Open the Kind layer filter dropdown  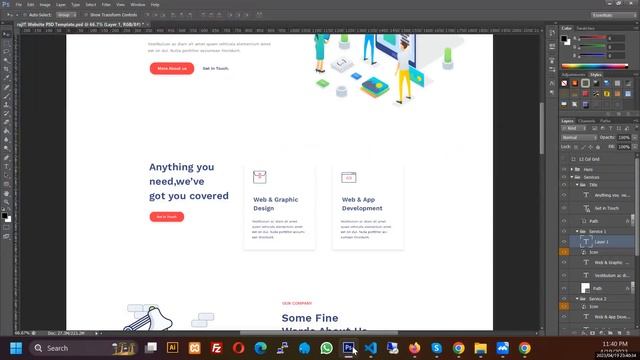[x=574, y=128]
